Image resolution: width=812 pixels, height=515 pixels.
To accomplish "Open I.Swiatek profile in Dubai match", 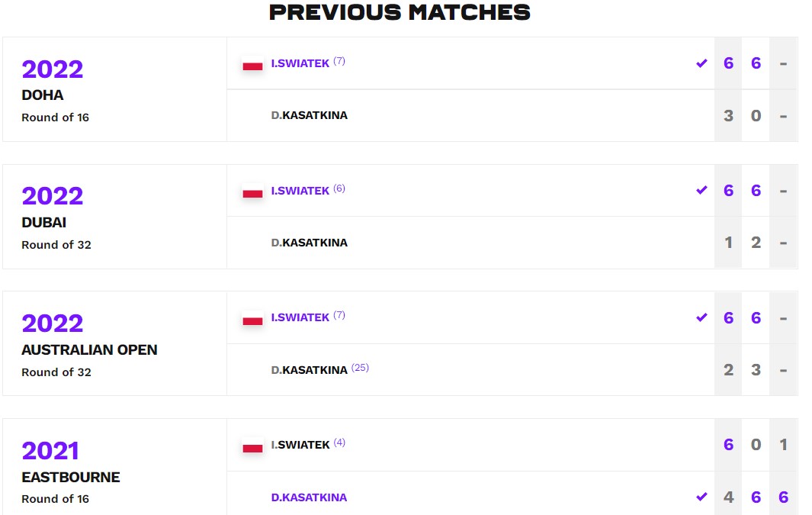I will [x=300, y=191].
